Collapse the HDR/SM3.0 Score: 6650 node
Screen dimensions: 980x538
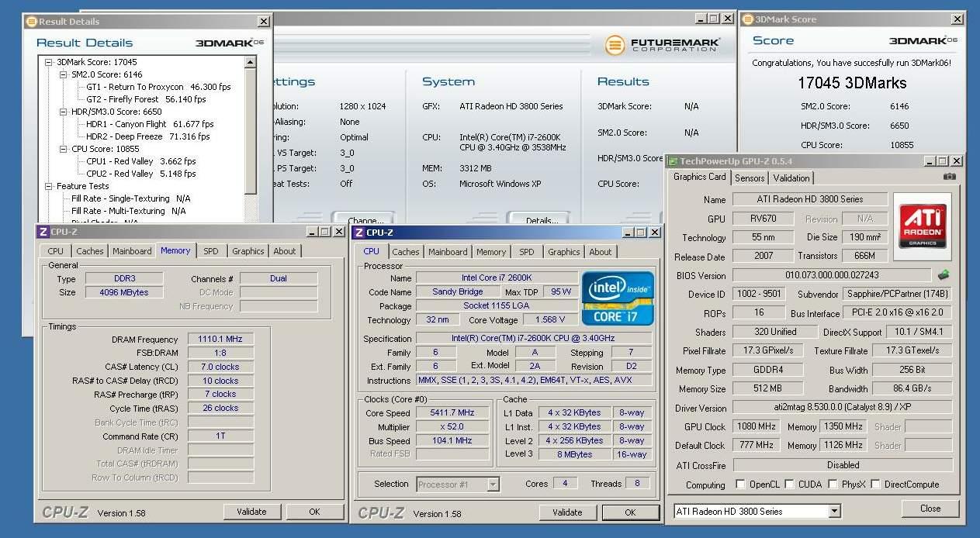(64, 112)
